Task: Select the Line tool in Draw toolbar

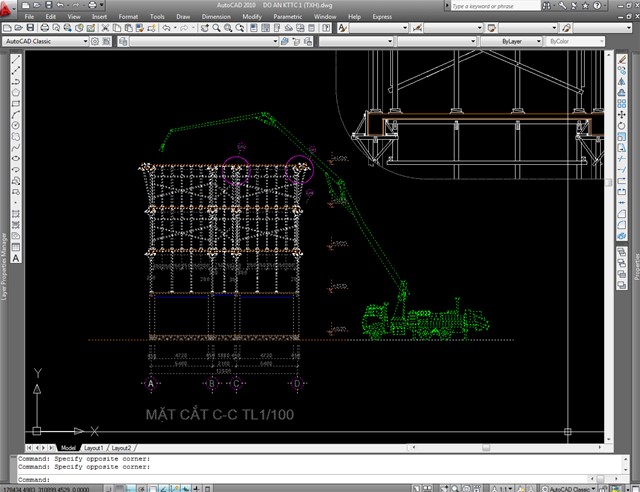Action: (x=16, y=60)
